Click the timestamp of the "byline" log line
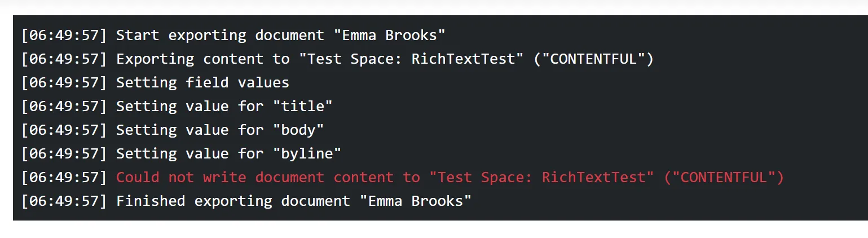 pos(64,154)
